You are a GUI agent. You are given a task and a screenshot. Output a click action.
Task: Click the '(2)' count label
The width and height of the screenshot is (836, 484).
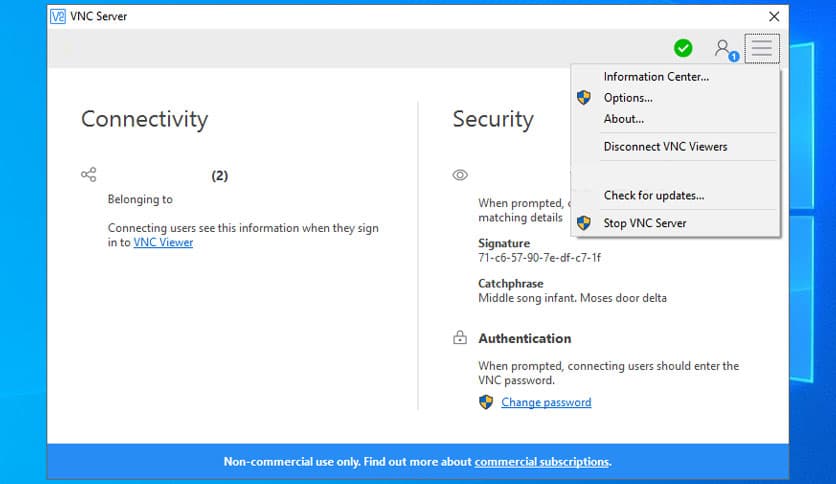[220, 176]
